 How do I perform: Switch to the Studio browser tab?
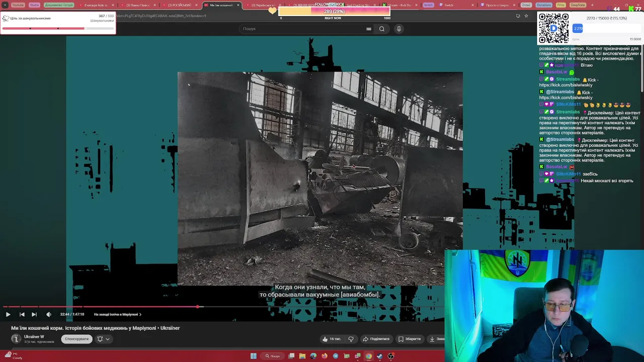click(34, 5)
